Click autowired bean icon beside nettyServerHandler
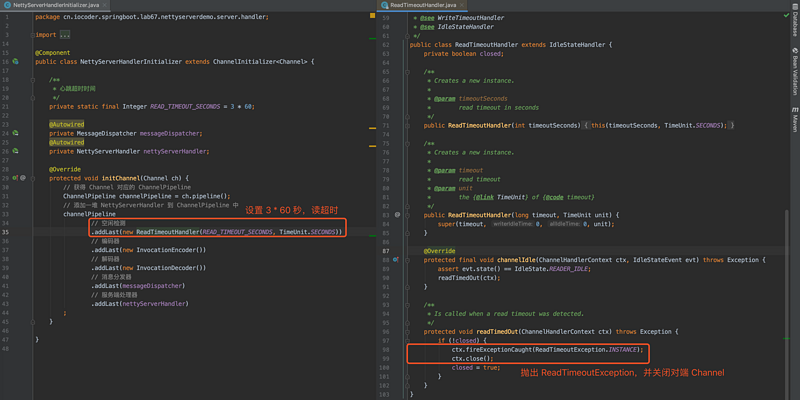 (17, 151)
